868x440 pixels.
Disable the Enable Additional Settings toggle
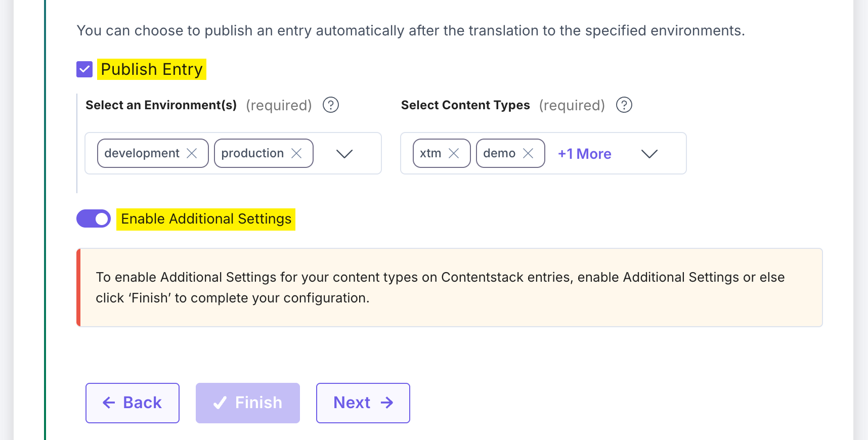pyautogui.click(x=93, y=218)
